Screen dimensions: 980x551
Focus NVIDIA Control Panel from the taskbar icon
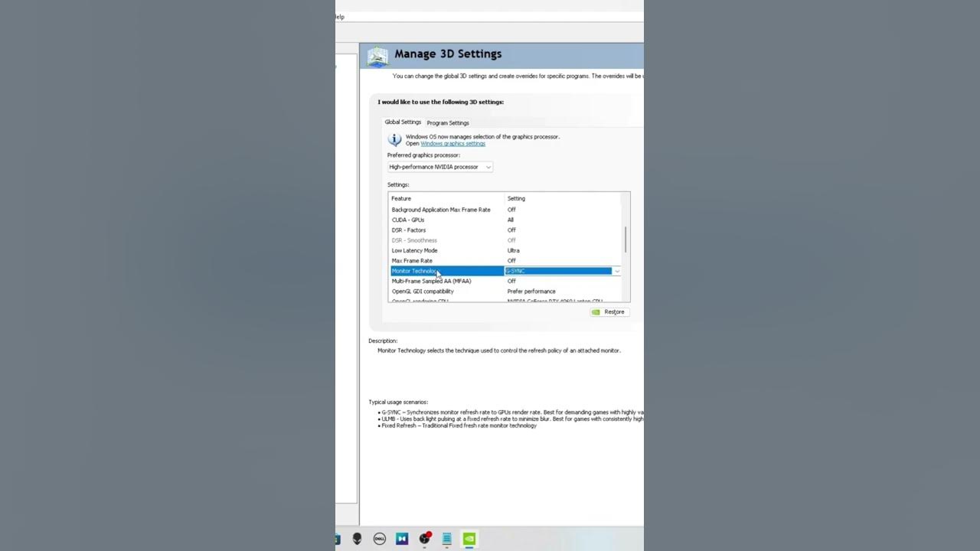point(469,539)
